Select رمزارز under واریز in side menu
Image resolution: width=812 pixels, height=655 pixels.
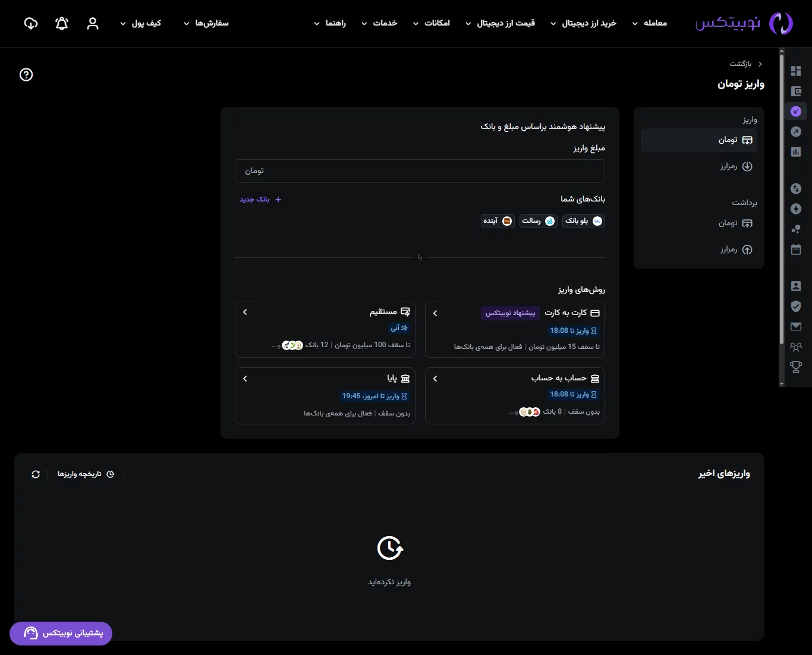699,166
